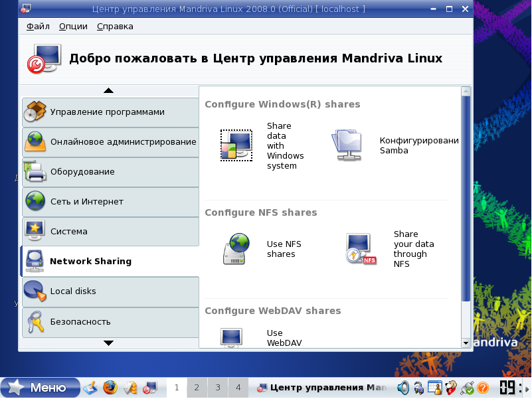This screenshot has height=399, width=532.
Task: Click the window menu icon in title bar
Action: [25, 9]
